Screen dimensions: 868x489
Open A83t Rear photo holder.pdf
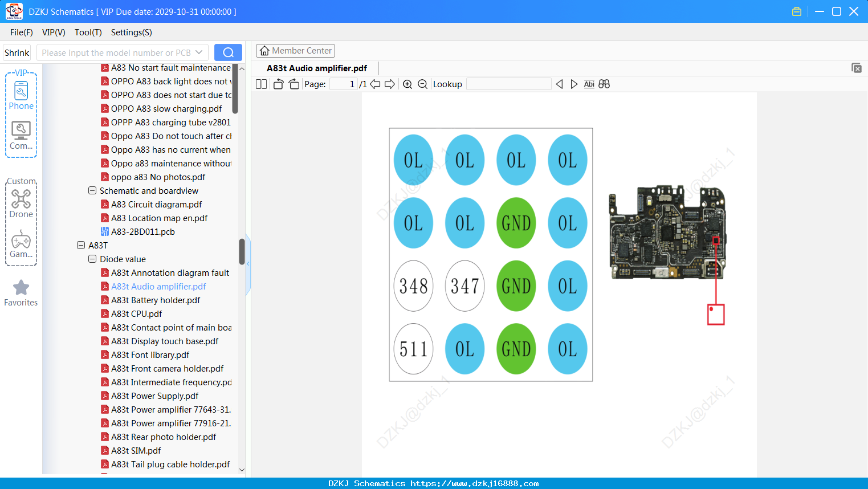[x=164, y=437]
